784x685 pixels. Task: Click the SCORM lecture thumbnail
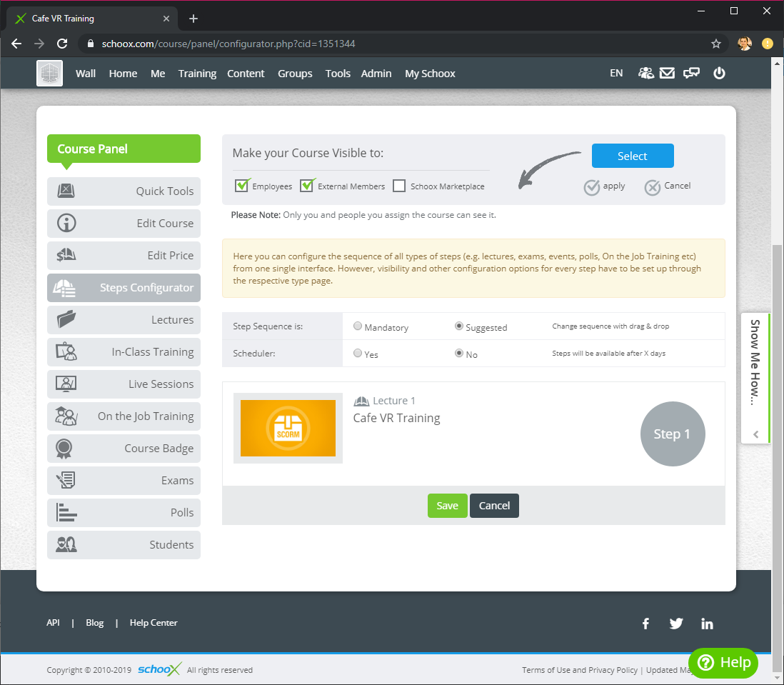[x=288, y=428]
